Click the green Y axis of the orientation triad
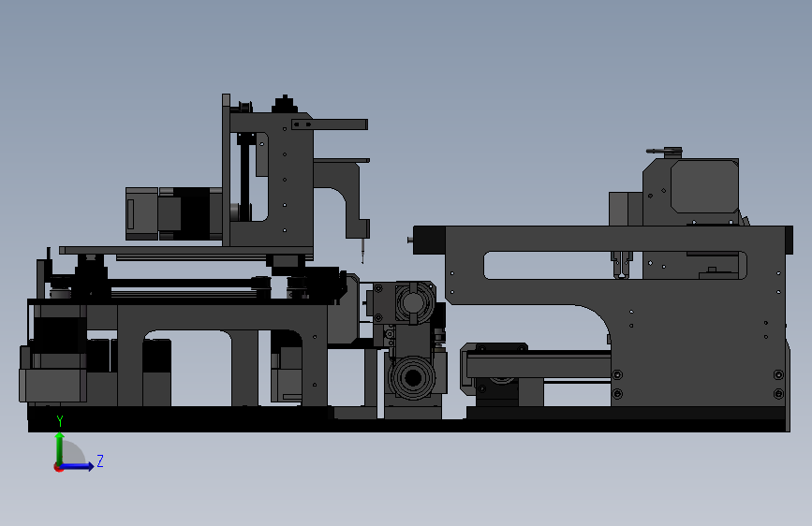The image size is (812, 526). tap(60, 449)
